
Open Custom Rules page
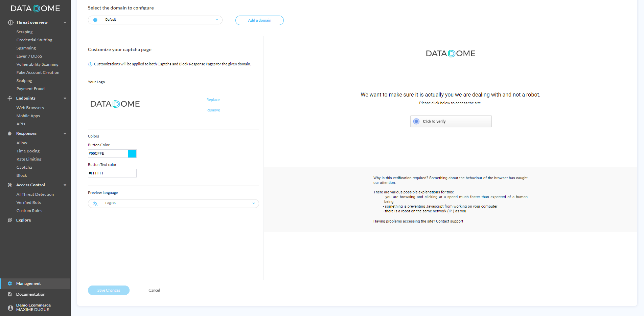29,211
